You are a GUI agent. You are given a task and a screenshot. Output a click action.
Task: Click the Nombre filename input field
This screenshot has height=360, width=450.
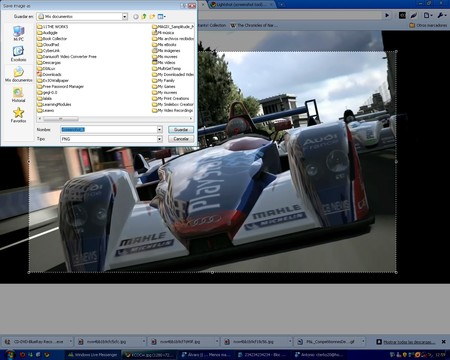click(x=109, y=129)
